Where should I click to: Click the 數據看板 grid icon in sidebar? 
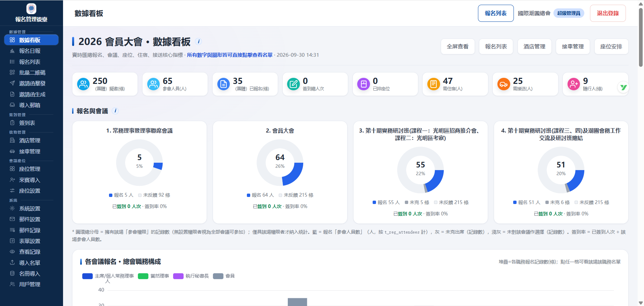pos(12,40)
